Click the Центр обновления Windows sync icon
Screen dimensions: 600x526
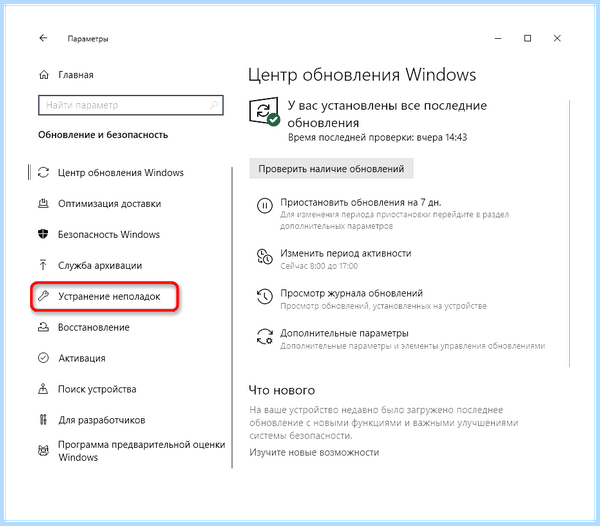[43, 173]
